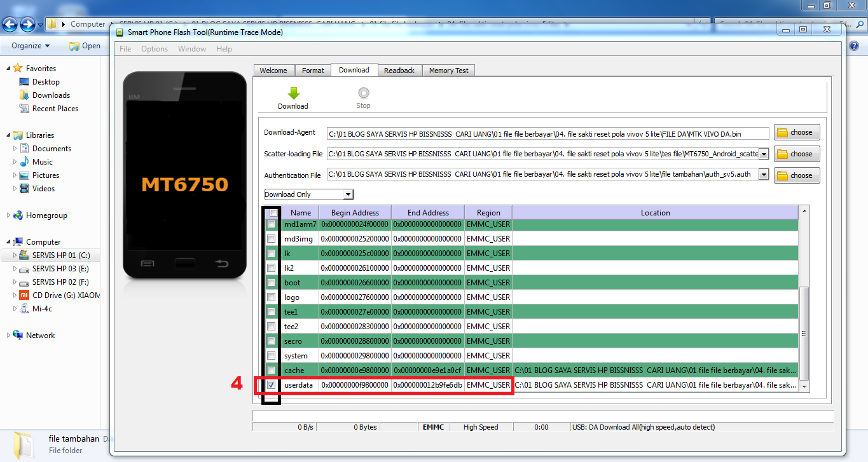
Task: Switch to the Format tab
Action: pyautogui.click(x=313, y=71)
